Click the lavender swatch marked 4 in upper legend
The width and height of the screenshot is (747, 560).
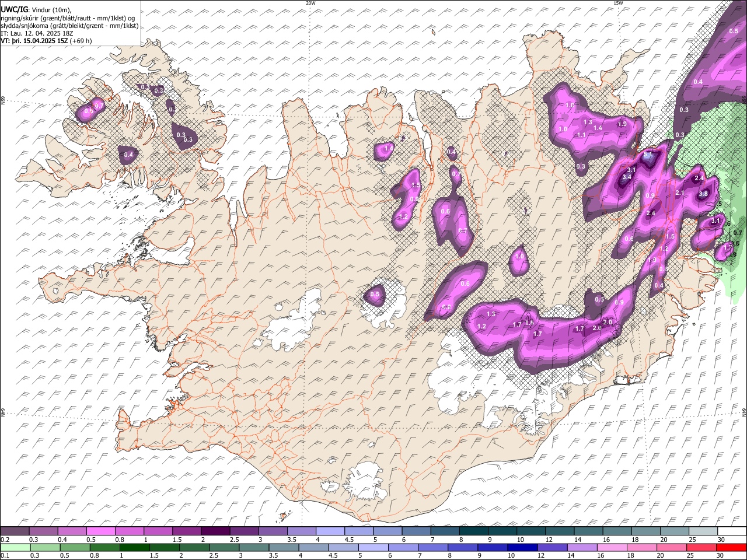coord(330,531)
